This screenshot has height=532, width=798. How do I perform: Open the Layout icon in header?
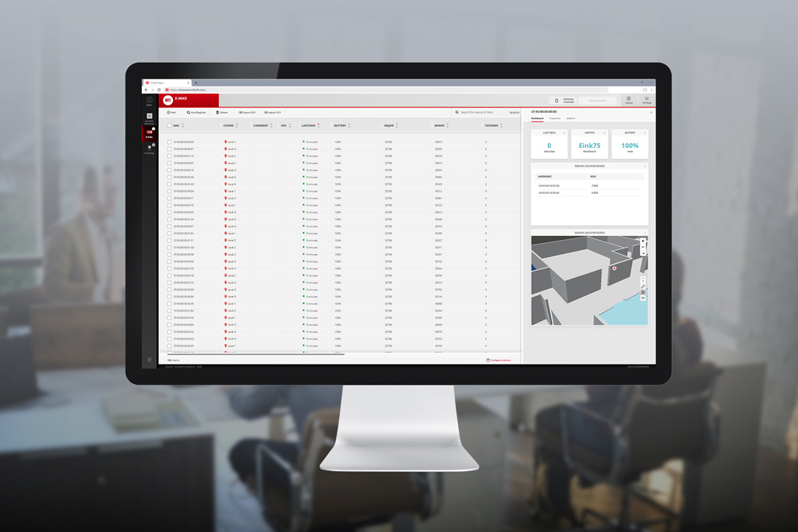629,100
